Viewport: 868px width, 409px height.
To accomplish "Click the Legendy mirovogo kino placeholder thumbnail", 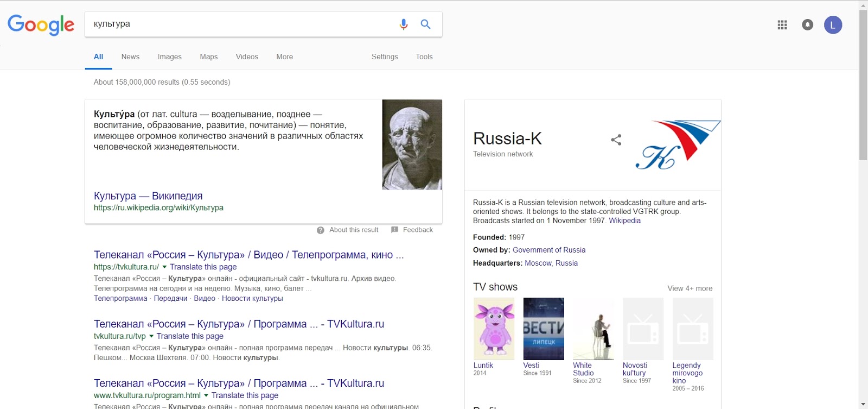I will [x=693, y=329].
